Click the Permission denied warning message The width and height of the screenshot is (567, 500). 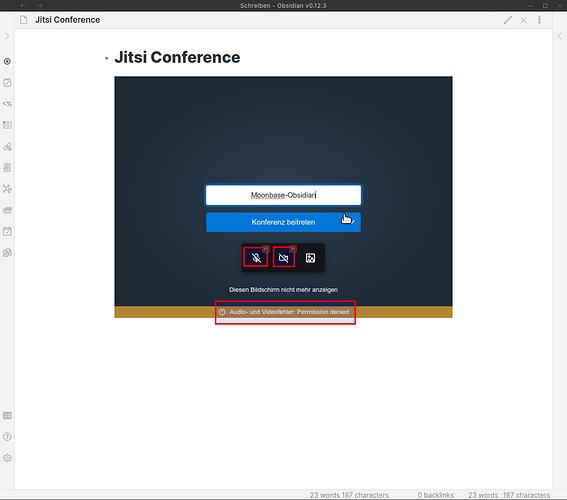289,312
